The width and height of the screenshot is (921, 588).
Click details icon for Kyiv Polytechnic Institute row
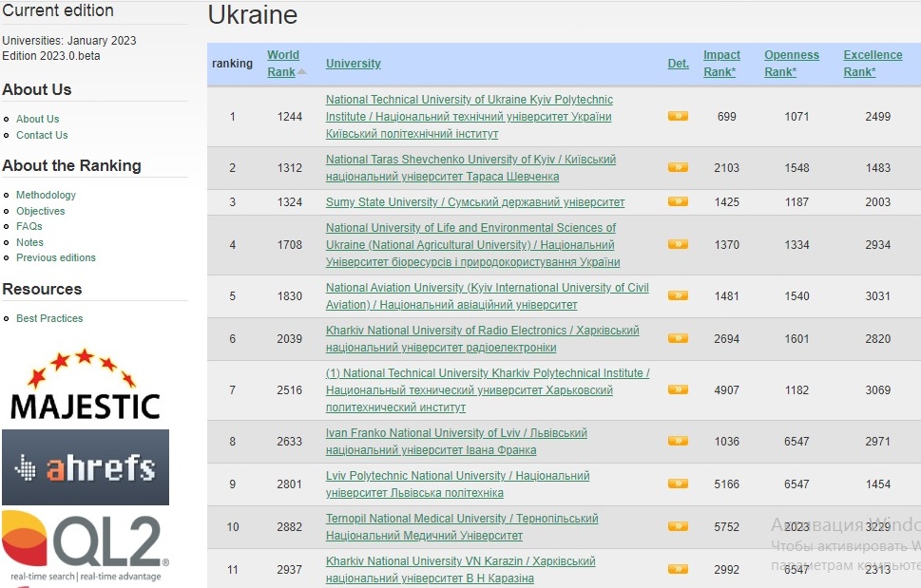(678, 116)
